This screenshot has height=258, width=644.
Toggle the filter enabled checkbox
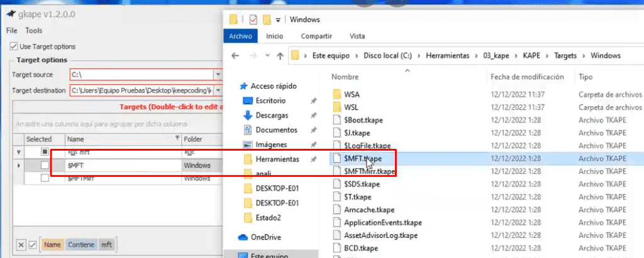(33, 245)
